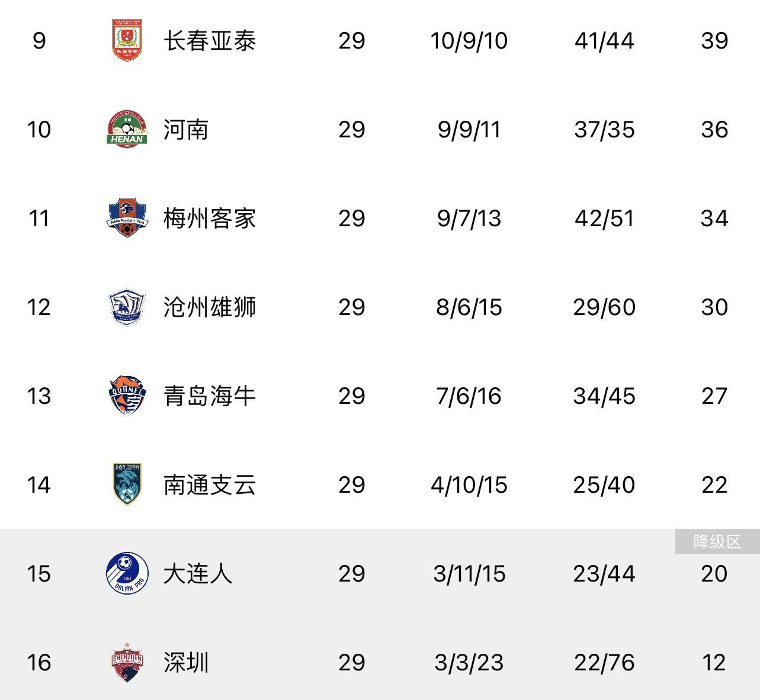
Task: Select the Nantong Zhiyun badge
Action: click(127, 484)
